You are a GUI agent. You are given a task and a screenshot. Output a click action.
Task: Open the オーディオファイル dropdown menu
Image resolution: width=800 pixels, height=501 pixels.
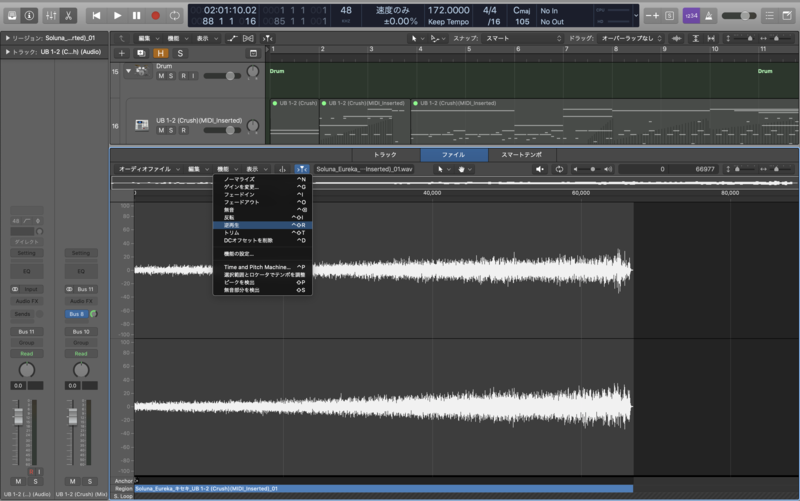click(x=149, y=169)
